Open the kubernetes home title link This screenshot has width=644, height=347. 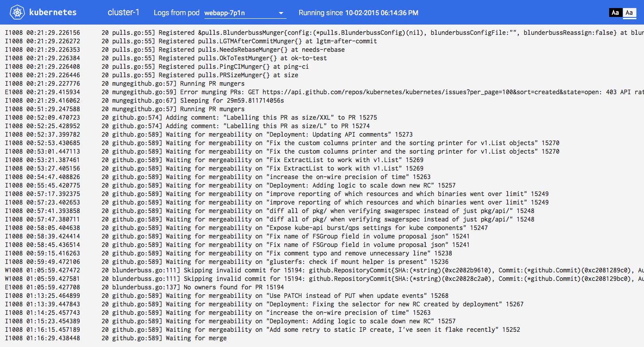[x=53, y=13]
